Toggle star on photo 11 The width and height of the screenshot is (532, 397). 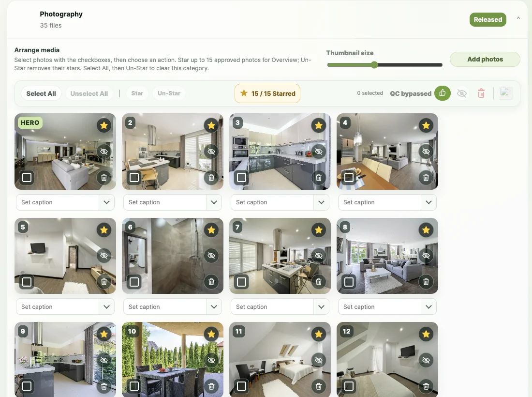pyautogui.click(x=319, y=334)
